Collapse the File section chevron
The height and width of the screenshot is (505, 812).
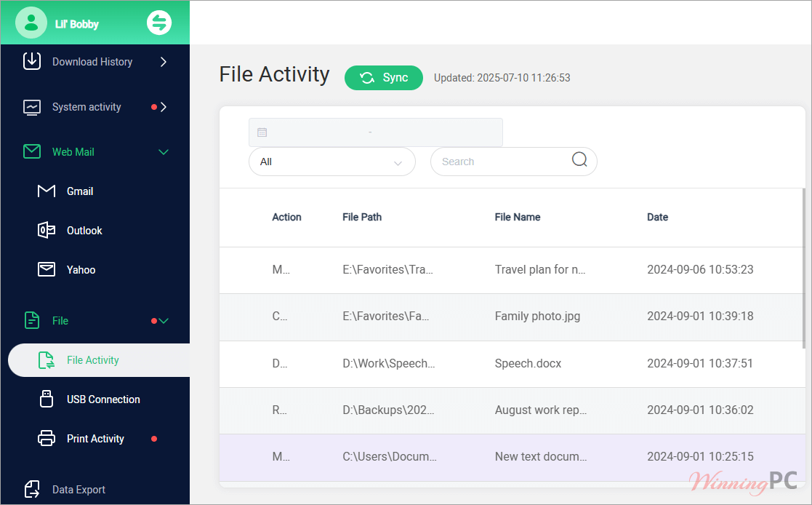click(164, 321)
